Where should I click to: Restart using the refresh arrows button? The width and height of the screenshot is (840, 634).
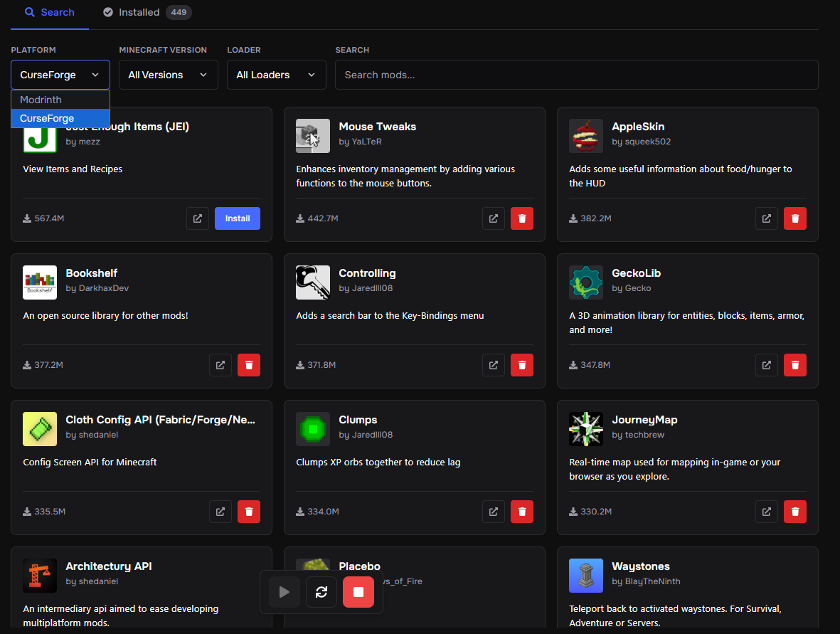[321, 592]
